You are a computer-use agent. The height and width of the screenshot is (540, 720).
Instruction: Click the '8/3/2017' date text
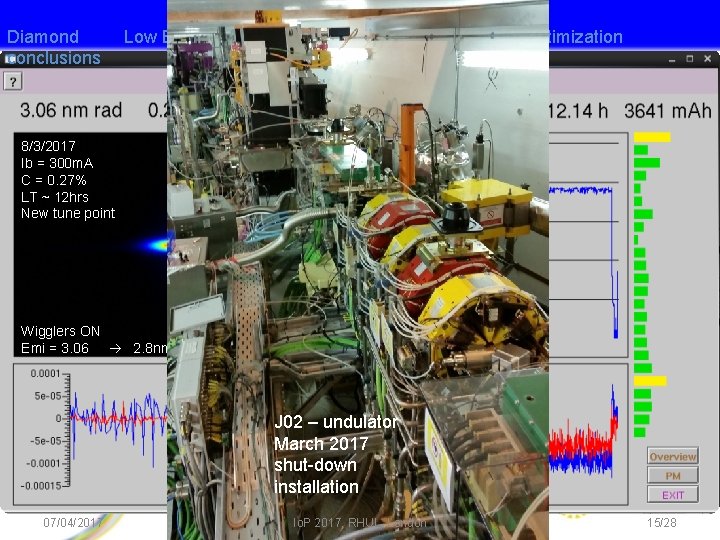[x=48, y=146]
